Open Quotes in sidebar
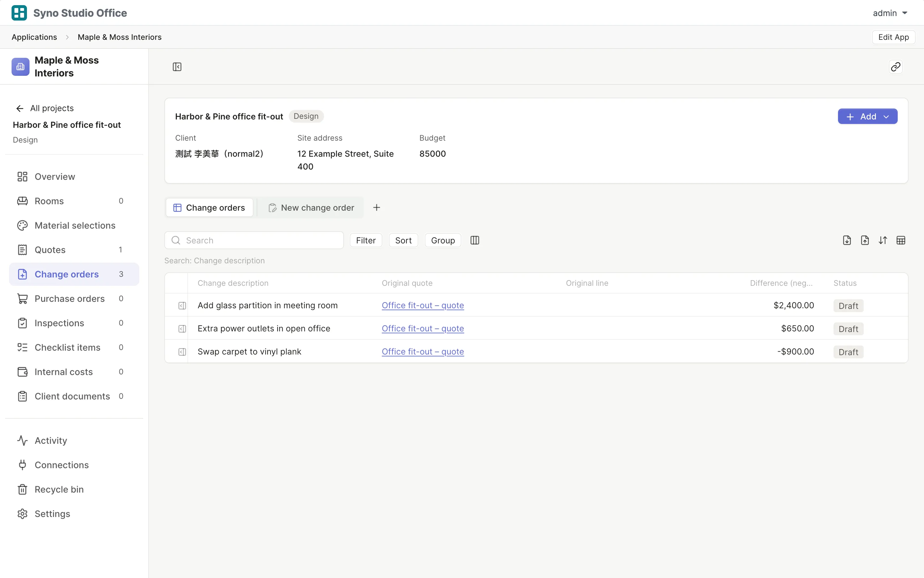This screenshot has width=924, height=578. pyautogui.click(x=74, y=250)
